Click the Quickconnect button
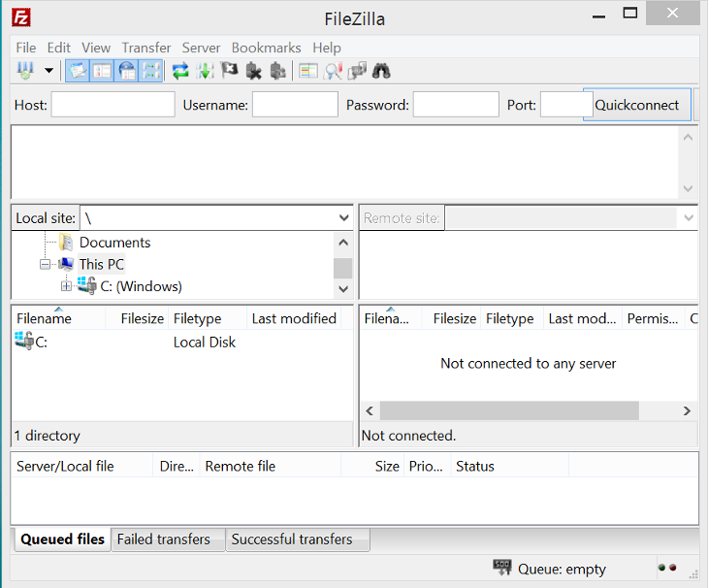This screenshot has height=588, width=708. (x=636, y=105)
